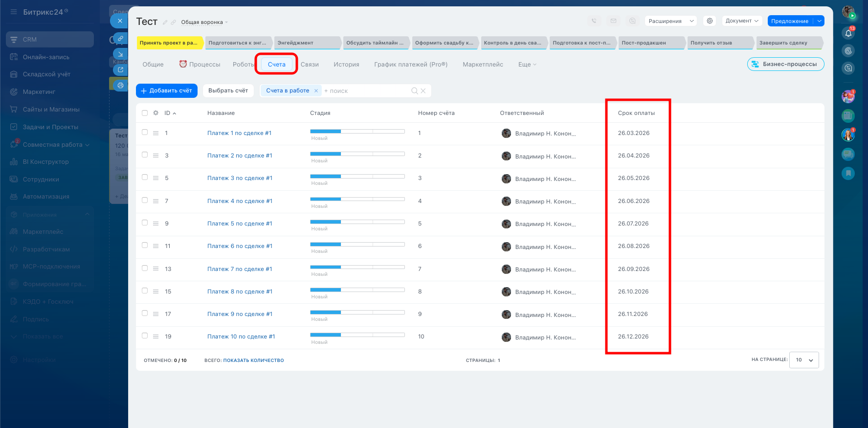
Task: Open deal in new window icon
Action: 120,69
